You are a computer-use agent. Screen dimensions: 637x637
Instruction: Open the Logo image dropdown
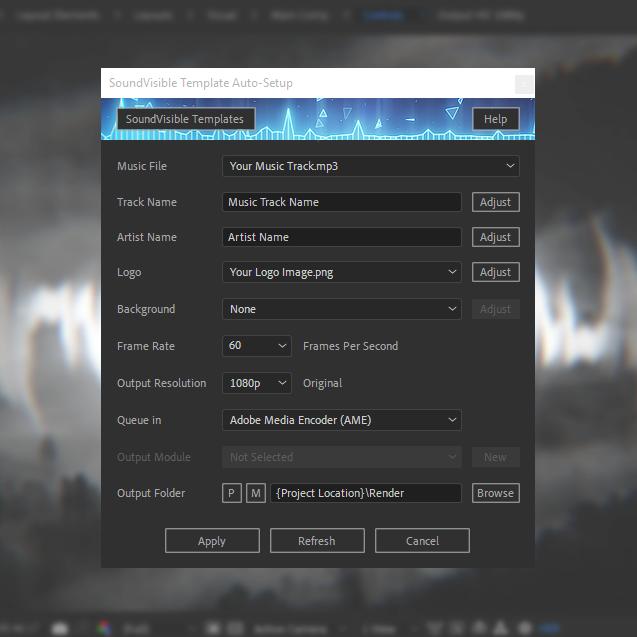coord(342,272)
